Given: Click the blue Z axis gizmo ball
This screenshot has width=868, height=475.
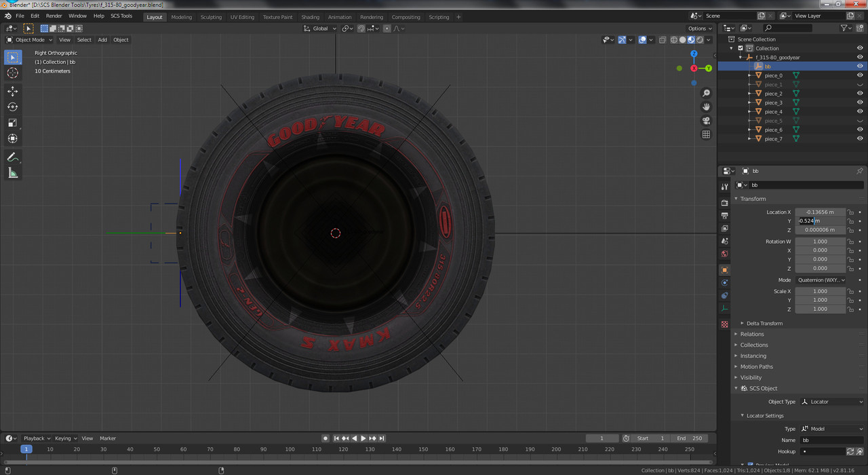Looking at the screenshot, I should coord(694,54).
